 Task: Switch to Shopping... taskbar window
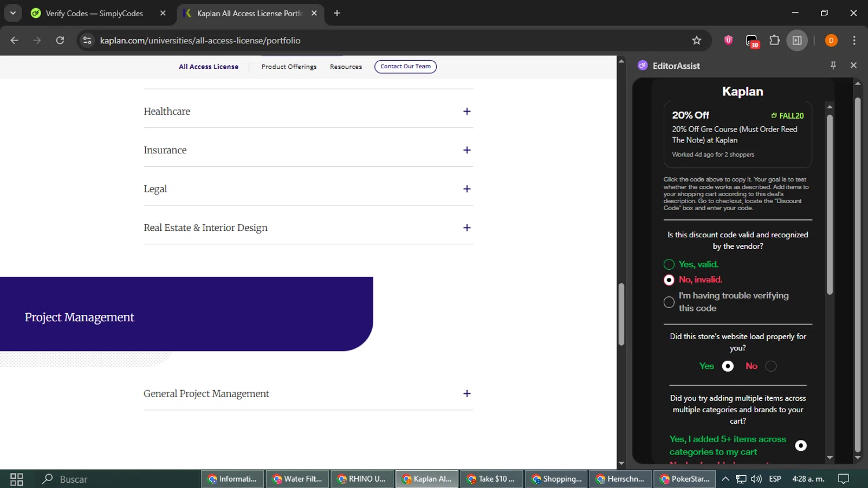tap(557, 479)
